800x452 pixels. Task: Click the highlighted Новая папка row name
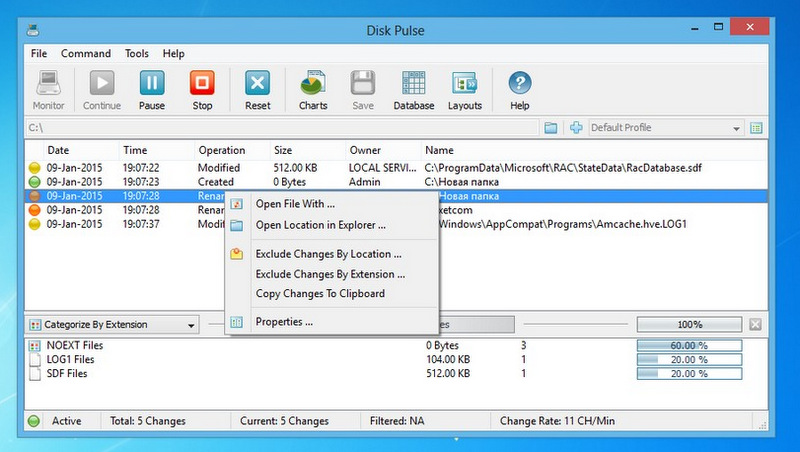[468, 196]
